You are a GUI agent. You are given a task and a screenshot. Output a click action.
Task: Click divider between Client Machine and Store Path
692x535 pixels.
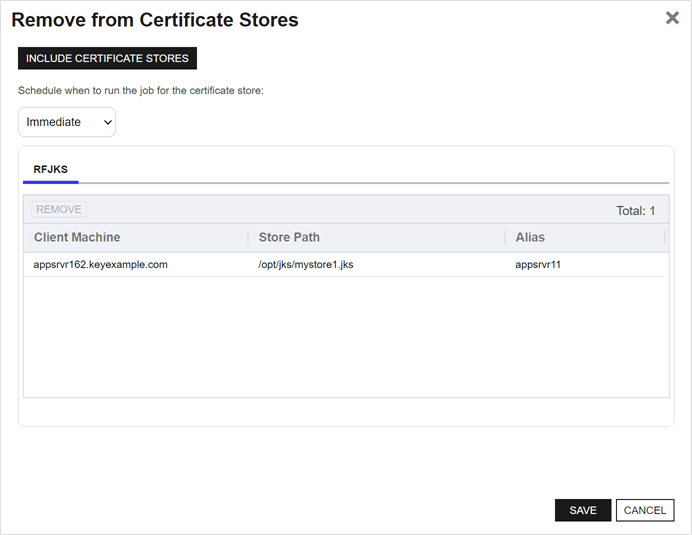(248, 237)
